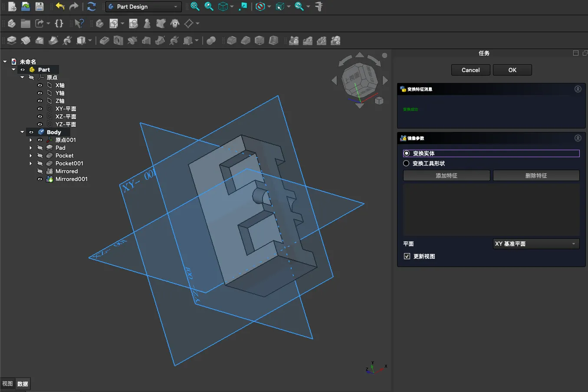Open the XY base plane dropdown
The height and width of the screenshot is (392, 588).
pos(536,244)
